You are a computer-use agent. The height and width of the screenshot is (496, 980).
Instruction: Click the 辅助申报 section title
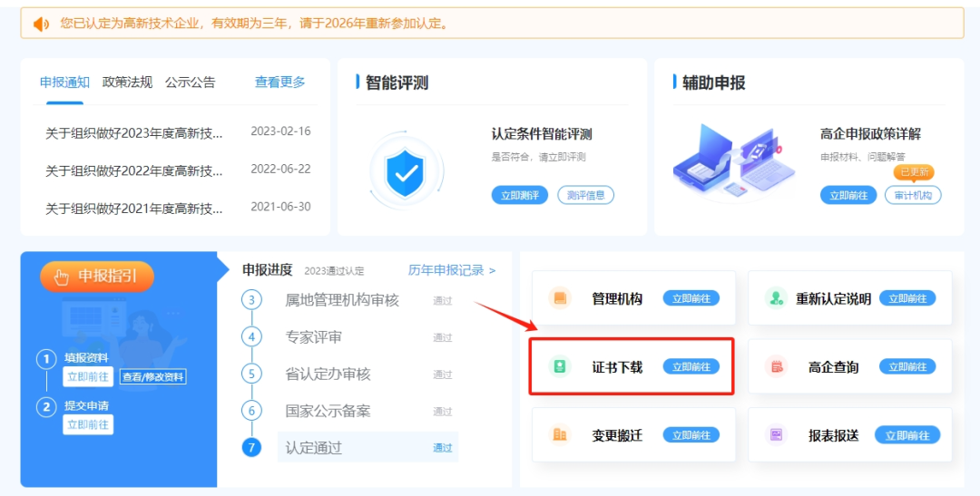pyautogui.click(x=714, y=82)
